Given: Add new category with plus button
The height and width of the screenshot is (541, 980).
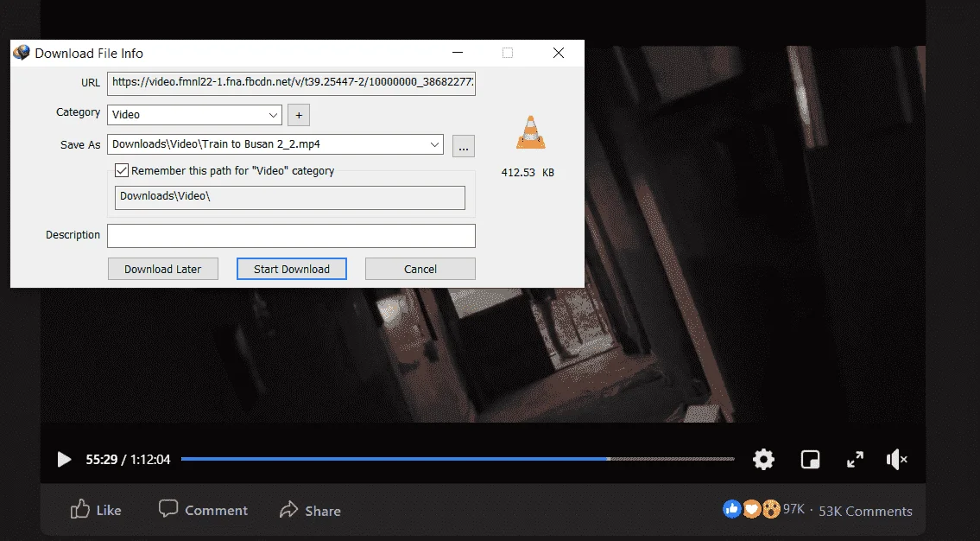Looking at the screenshot, I should (299, 115).
